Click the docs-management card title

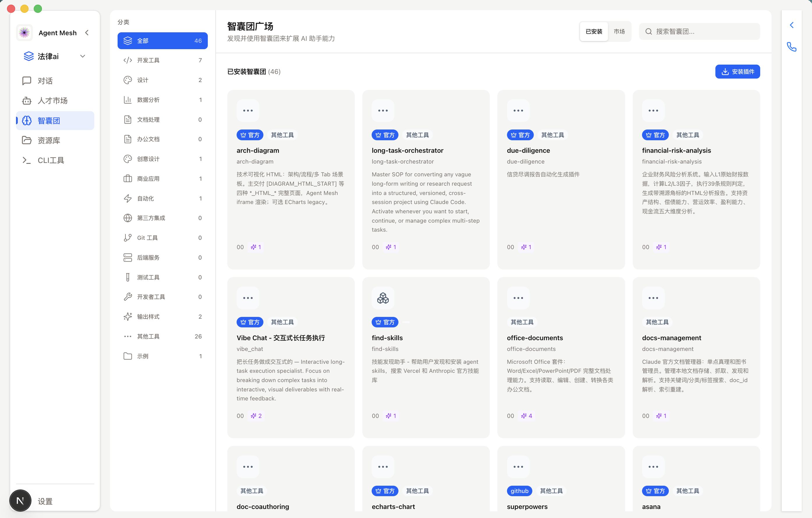(671, 338)
